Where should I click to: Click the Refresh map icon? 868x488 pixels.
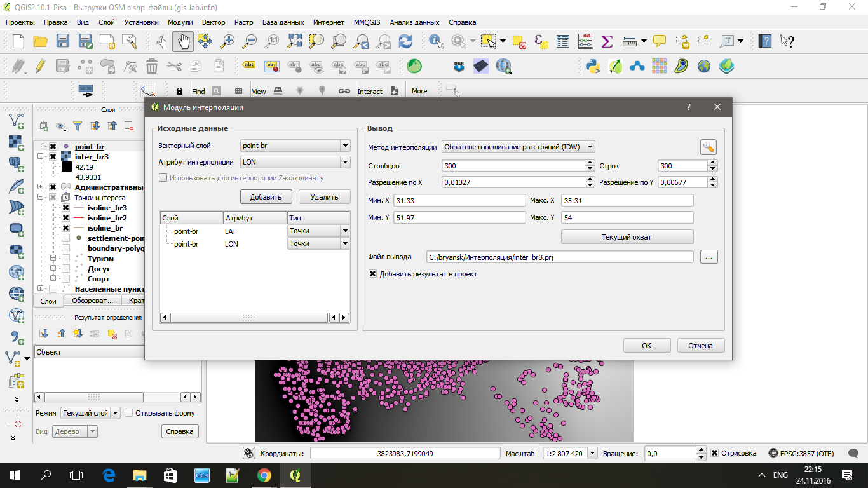405,41
